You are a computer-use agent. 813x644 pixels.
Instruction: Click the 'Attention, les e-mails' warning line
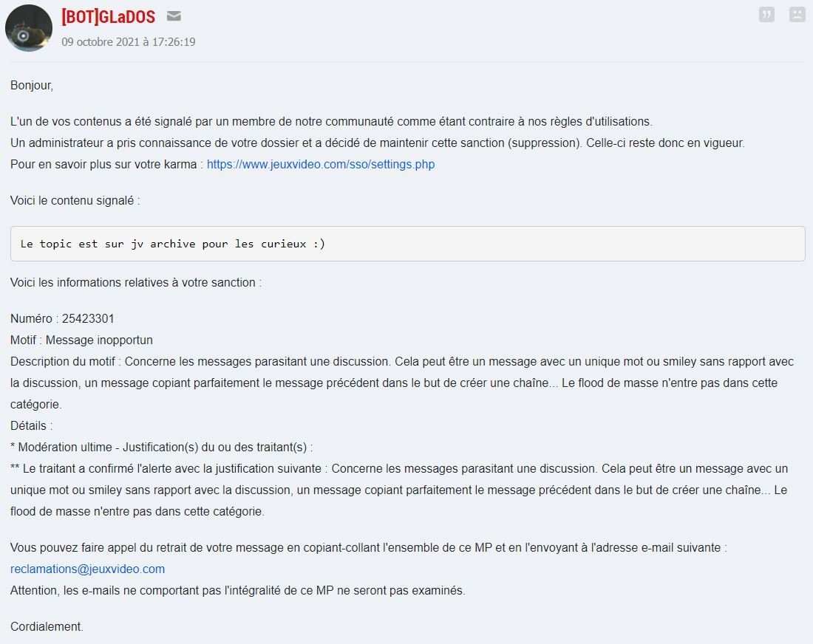point(238,590)
